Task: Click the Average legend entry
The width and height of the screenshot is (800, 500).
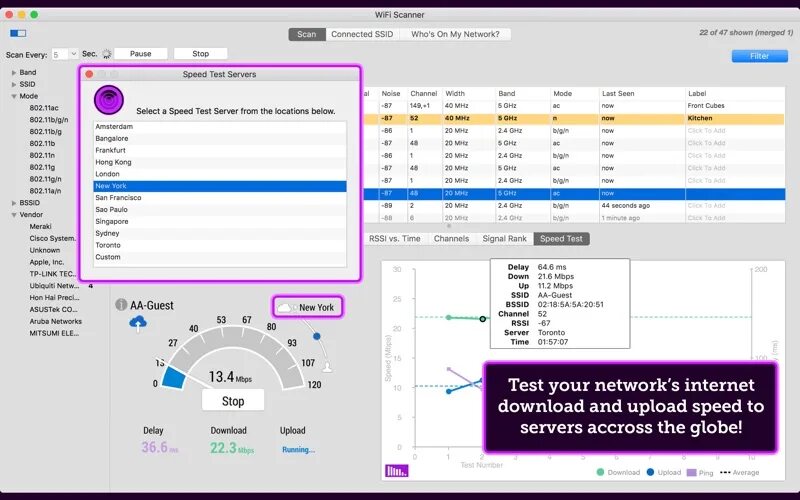Action: (739, 472)
